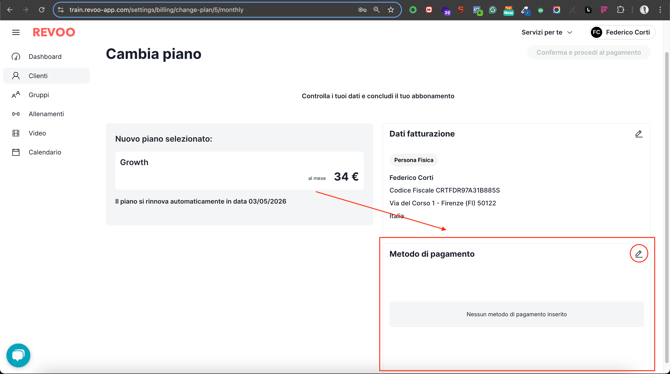Edit Dati fatturazione with pencil icon
The width and height of the screenshot is (670, 374).
click(x=638, y=134)
